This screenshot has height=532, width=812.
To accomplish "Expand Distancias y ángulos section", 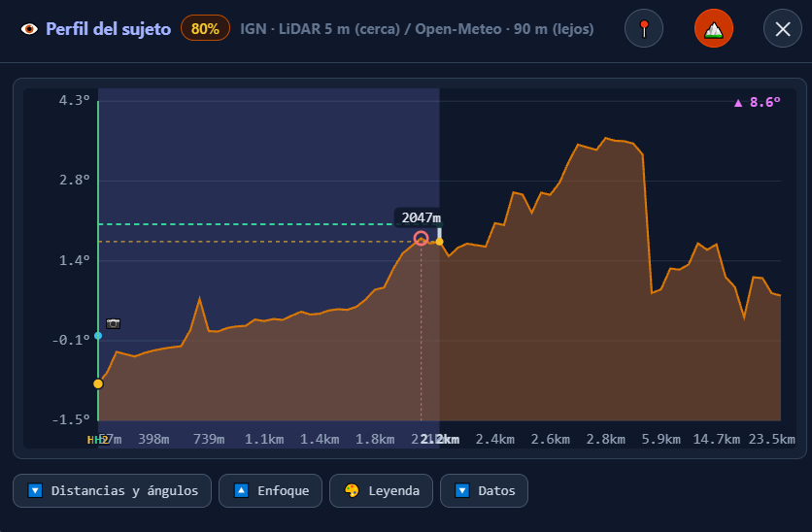I will pyautogui.click(x=113, y=490).
